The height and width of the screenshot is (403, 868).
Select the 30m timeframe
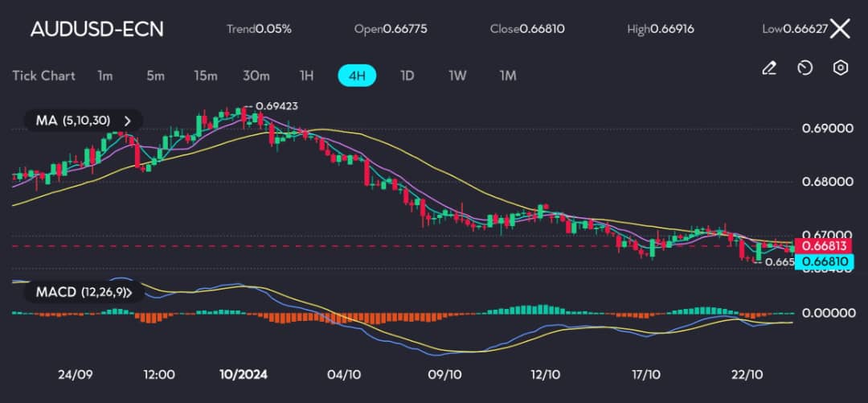click(x=256, y=76)
